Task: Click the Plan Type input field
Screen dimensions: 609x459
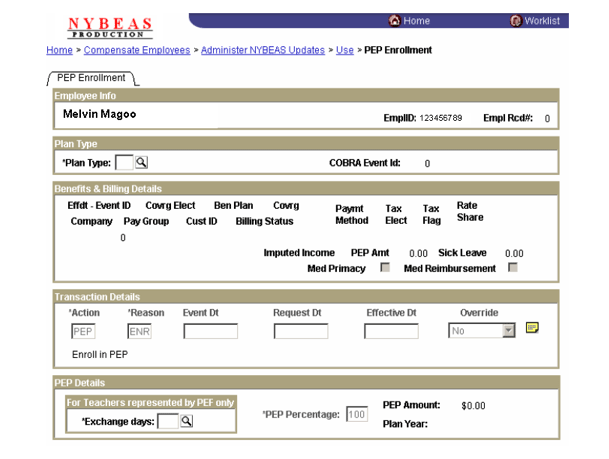Action: [x=124, y=162]
